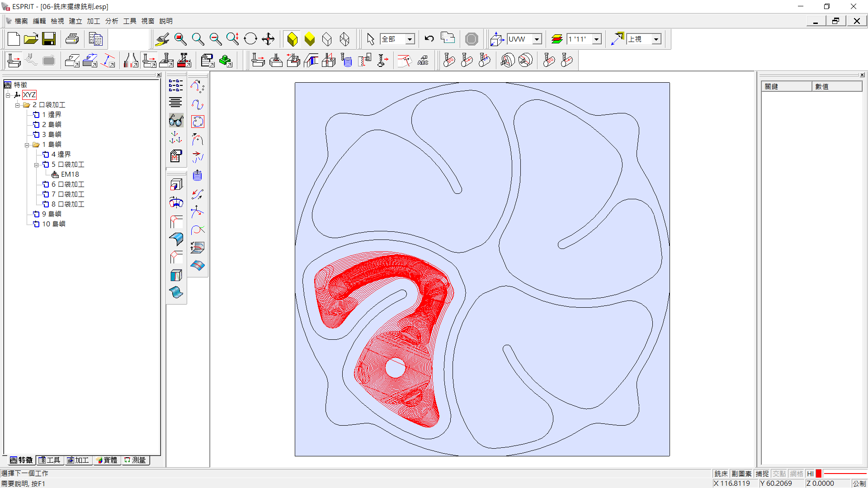Click the red color swatch in status bar
The width and height of the screenshot is (868, 488).
pyautogui.click(x=819, y=474)
